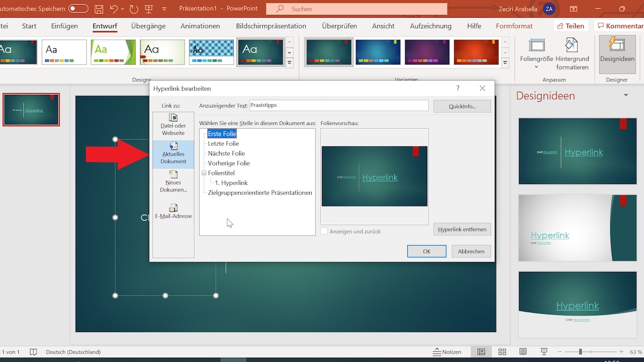Viewport: 644px width, 362px height.
Task: Go to the Ansicht tab
Action: point(383,26)
